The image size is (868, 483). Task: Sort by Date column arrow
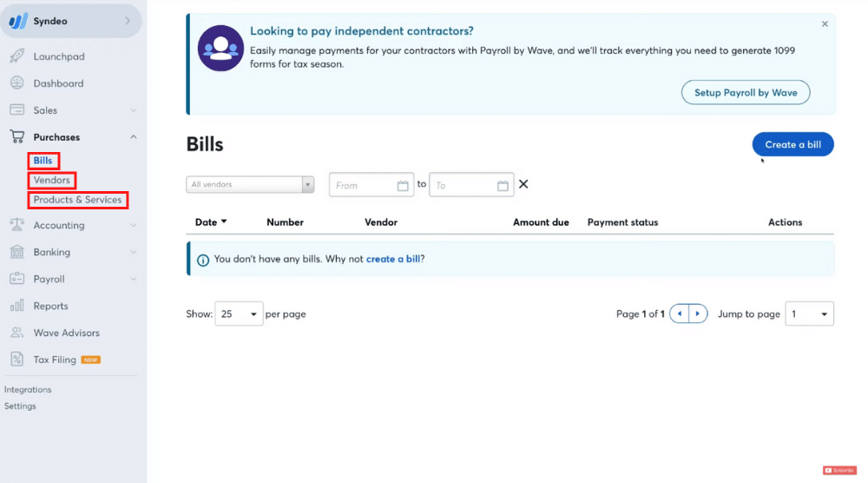click(x=224, y=222)
